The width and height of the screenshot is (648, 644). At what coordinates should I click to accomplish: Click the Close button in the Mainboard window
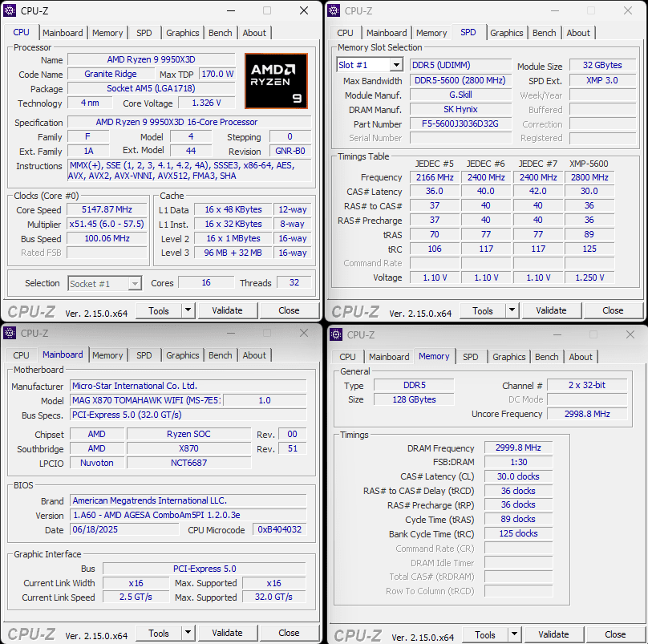click(289, 633)
